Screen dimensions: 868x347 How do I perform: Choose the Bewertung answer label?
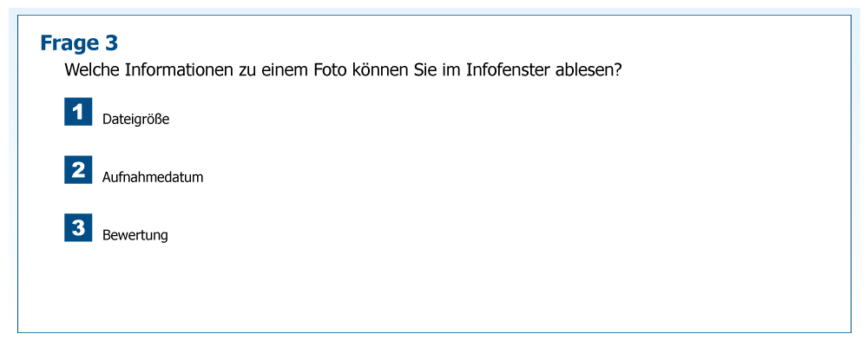(x=135, y=235)
